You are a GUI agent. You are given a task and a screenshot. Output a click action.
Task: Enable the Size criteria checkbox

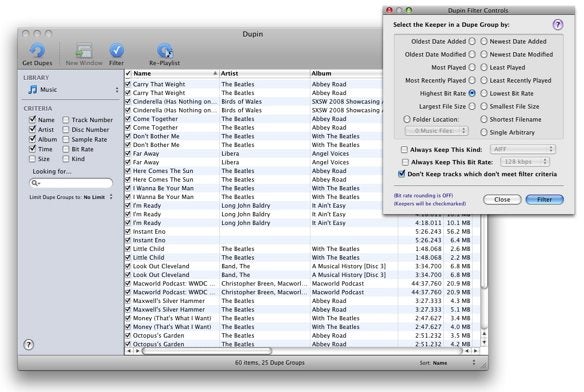click(32, 159)
